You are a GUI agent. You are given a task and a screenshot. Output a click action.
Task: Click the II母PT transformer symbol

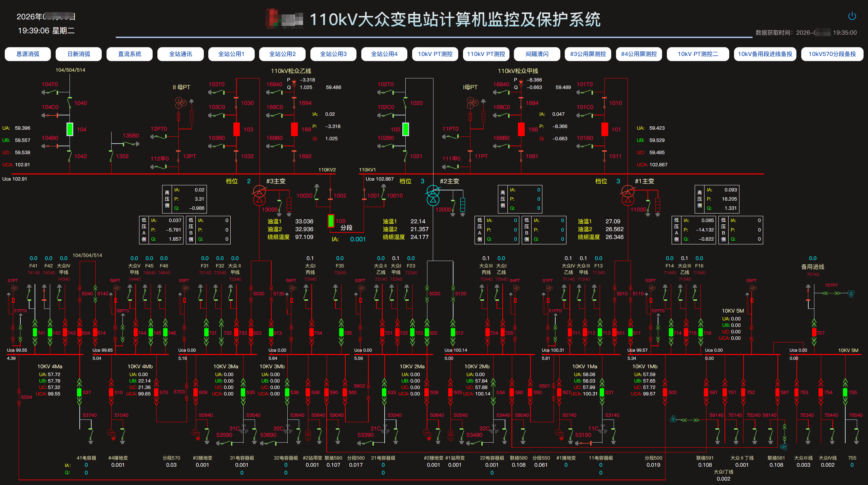[181, 102]
